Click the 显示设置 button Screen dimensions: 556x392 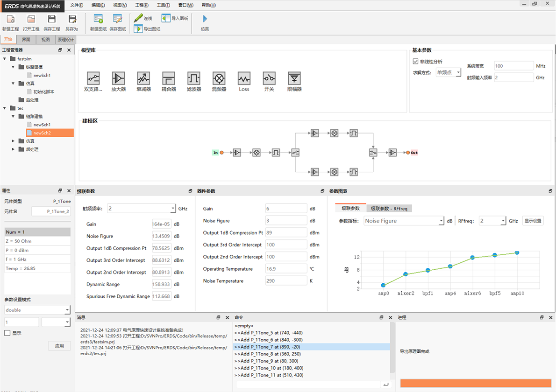tap(533, 221)
